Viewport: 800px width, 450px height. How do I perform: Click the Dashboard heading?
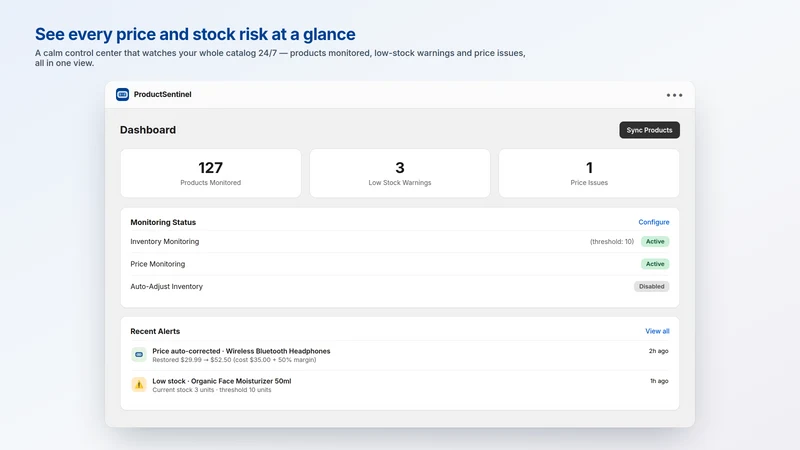click(x=148, y=130)
